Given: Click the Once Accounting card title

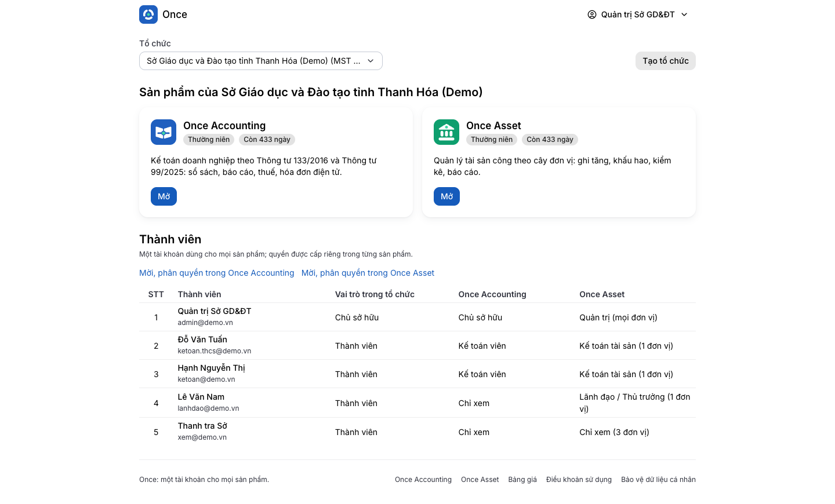Looking at the screenshot, I should click(224, 126).
